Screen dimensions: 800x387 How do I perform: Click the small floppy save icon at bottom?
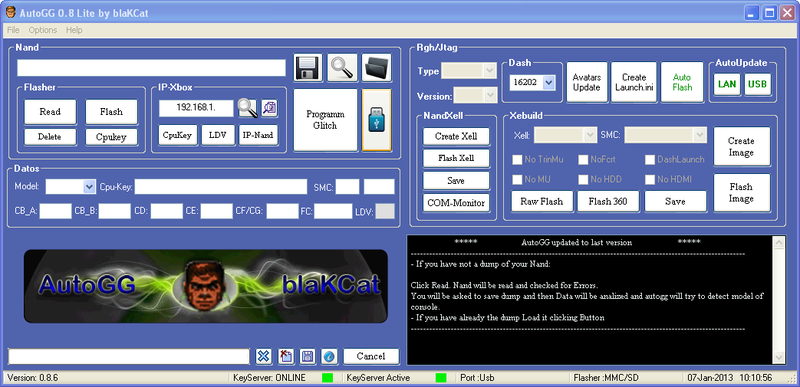coord(307,356)
